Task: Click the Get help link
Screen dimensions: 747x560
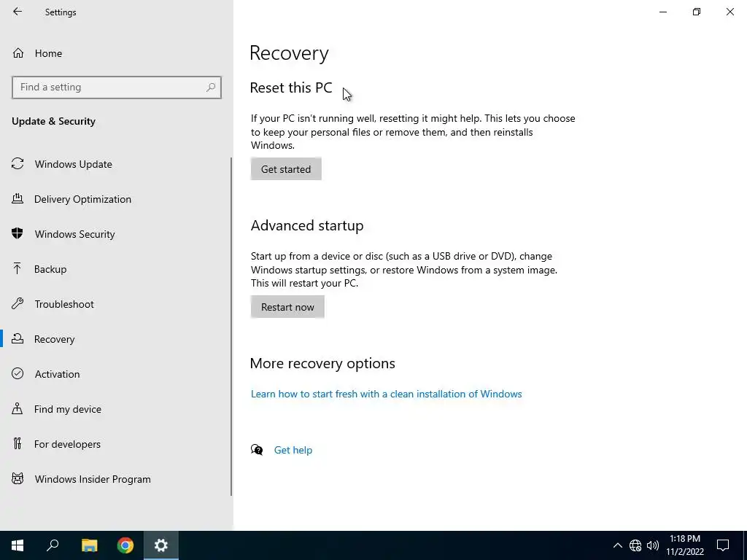Action: tap(293, 450)
